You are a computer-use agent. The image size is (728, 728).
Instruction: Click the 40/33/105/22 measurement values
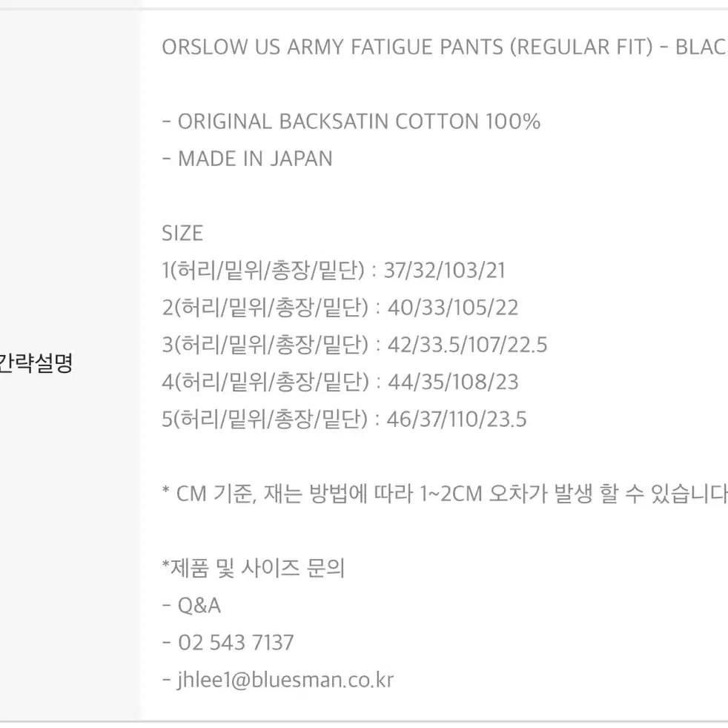point(453,308)
